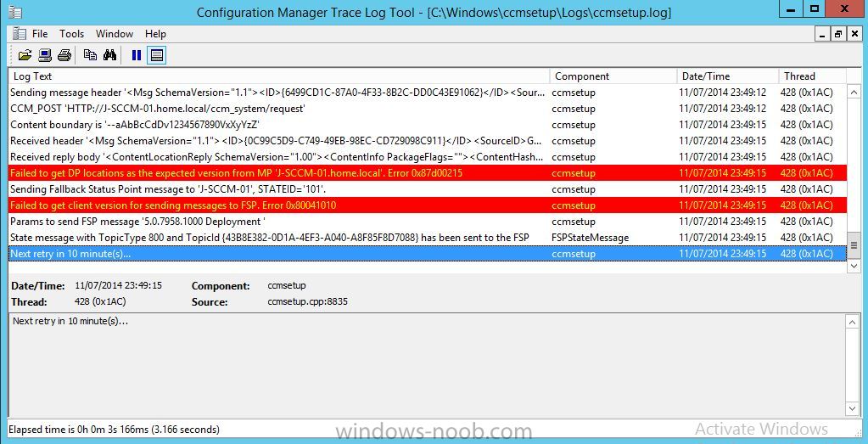Open a log file with toolbar Open icon

pyautogui.click(x=25, y=55)
